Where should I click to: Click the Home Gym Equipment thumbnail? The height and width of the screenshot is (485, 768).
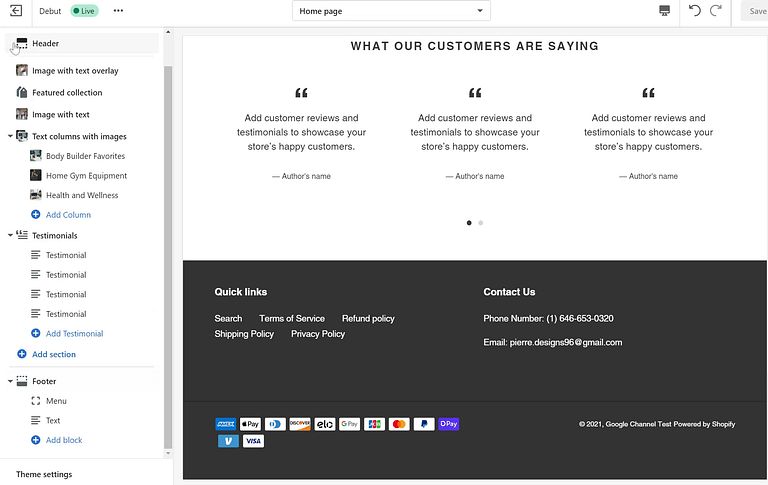36,175
